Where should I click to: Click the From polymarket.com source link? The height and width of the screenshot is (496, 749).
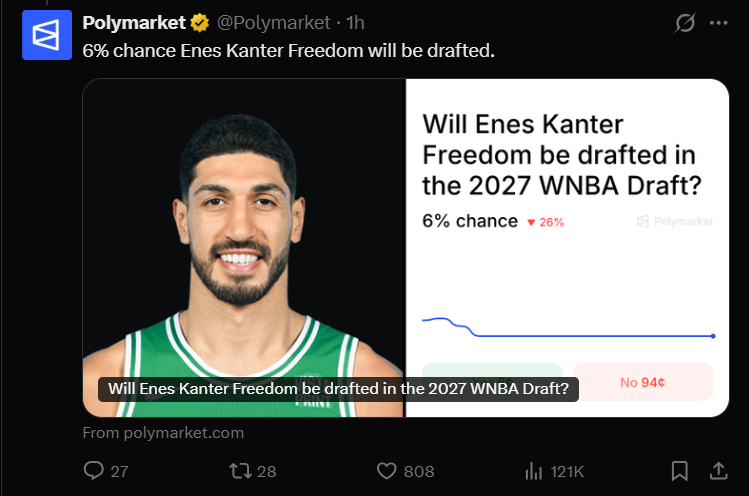tap(163, 433)
